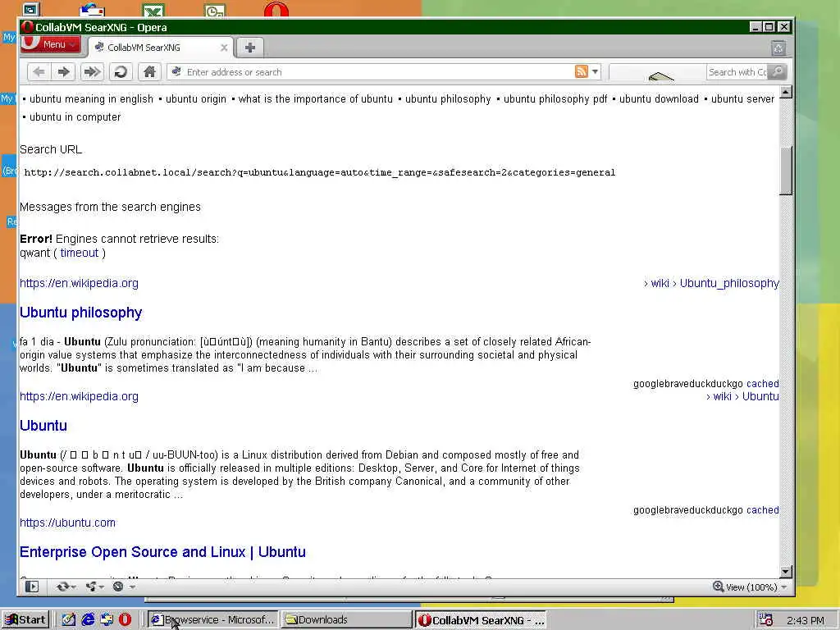This screenshot has width=840, height=630.
Task: Click the en.wikipedia.org URL above 'Ubuntu' heading
Action: tap(80, 396)
